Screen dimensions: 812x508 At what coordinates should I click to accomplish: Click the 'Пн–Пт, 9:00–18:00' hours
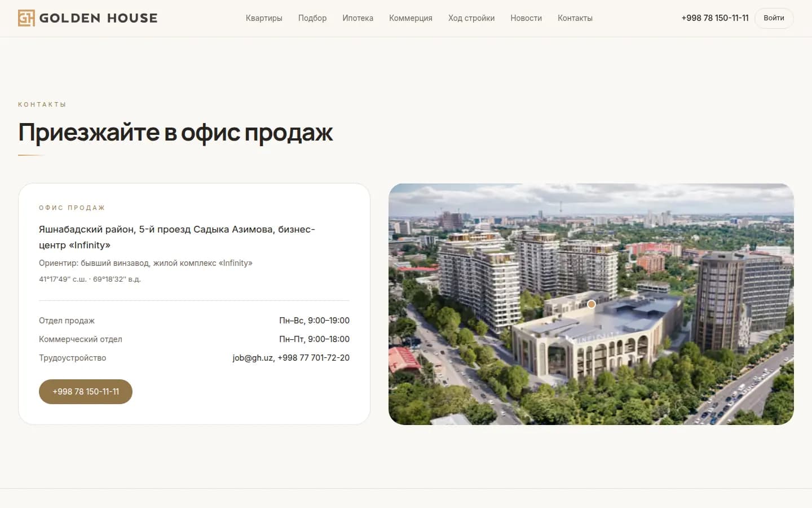click(314, 339)
